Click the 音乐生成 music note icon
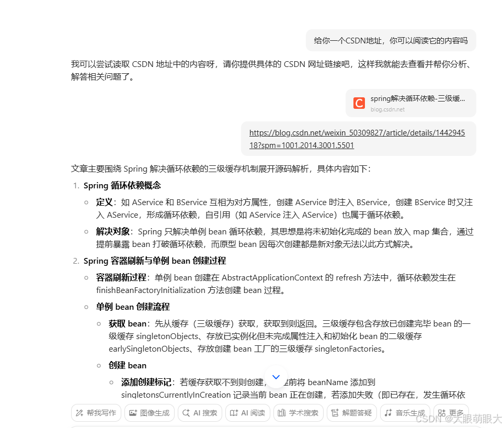504x428 pixels. 388,413
